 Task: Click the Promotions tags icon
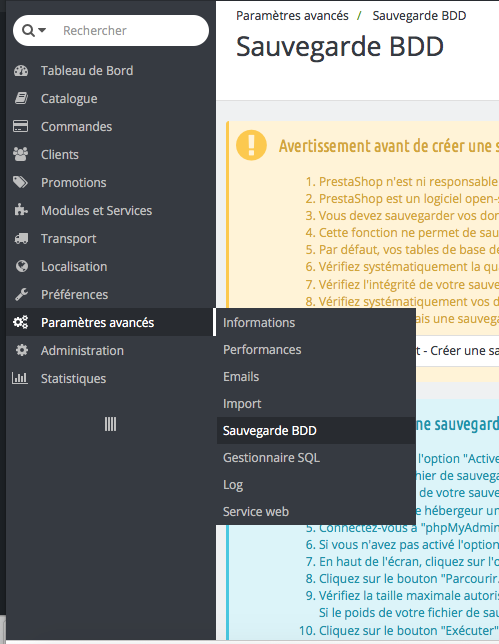pyautogui.click(x=21, y=182)
